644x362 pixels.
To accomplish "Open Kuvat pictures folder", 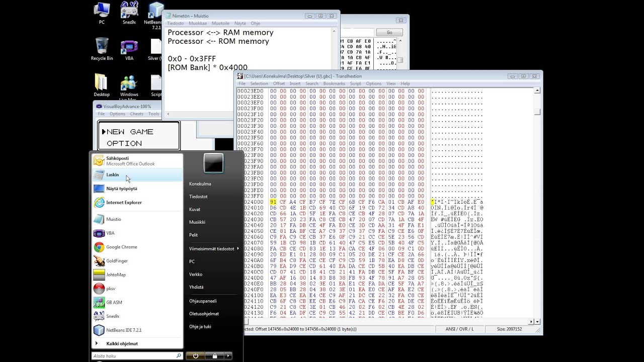I will pyautogui.click(x=195, y=209).
